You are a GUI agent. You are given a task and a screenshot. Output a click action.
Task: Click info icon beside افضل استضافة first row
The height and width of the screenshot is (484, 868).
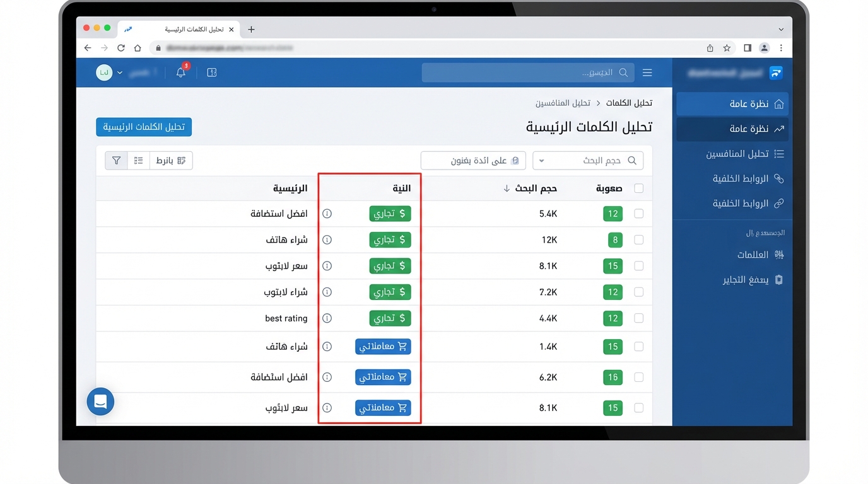[327, 214]
